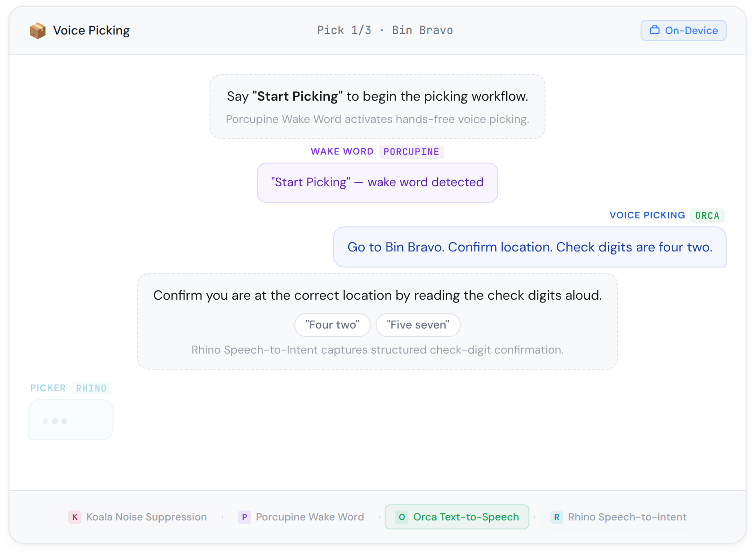Click the WAKE WORD label

coord(342,152)
